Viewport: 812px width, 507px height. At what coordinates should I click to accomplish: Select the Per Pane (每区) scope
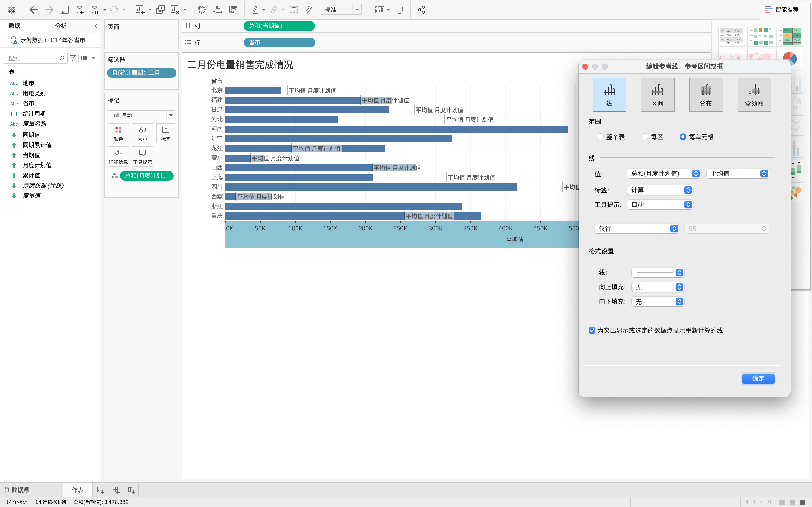(645, 137)
